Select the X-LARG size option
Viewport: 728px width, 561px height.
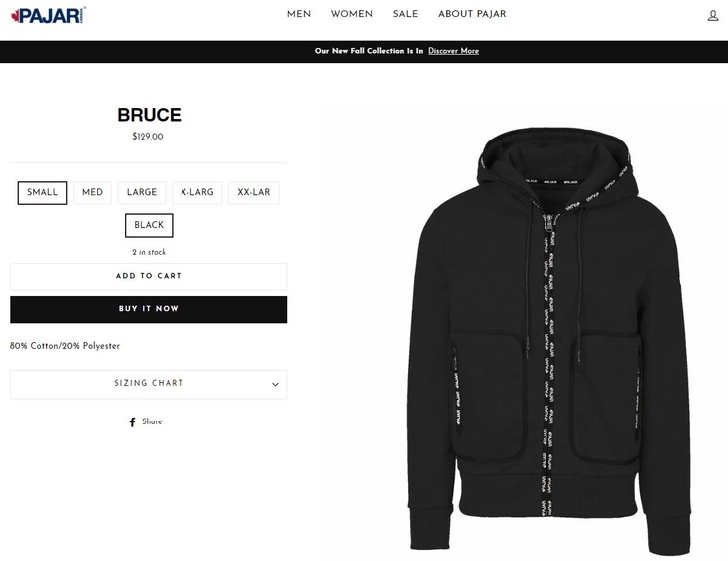197,192
